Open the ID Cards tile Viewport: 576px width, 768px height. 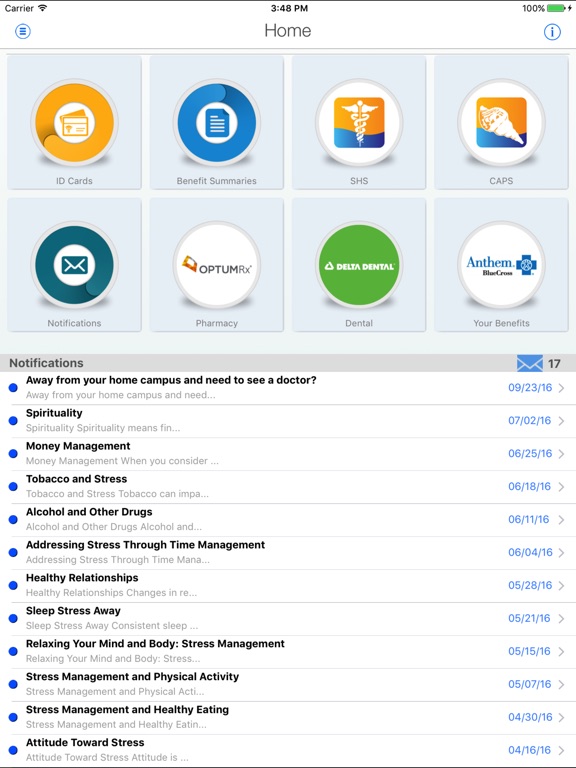[74, 122]
